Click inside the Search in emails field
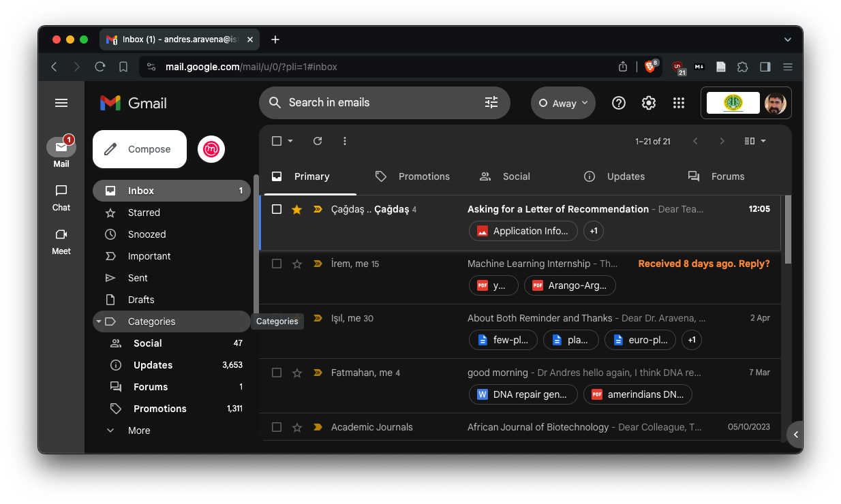This screenshot has width=841, height=504. [x=375, y=103]
